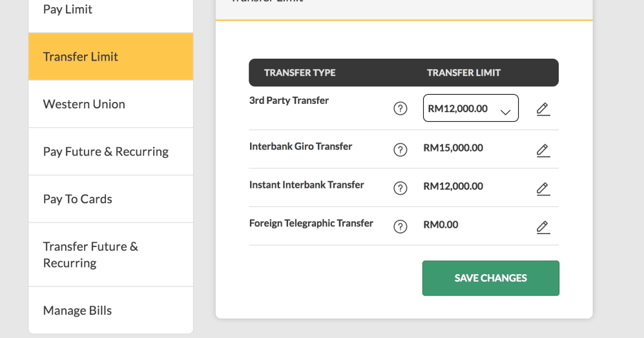The image size is (644, 338).
Task: Go to Western Union settings
Action: [x=110, y=104]
